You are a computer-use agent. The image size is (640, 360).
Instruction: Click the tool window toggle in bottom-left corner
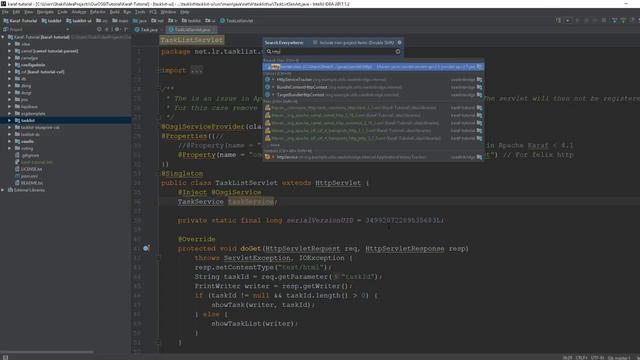[5, 357]
